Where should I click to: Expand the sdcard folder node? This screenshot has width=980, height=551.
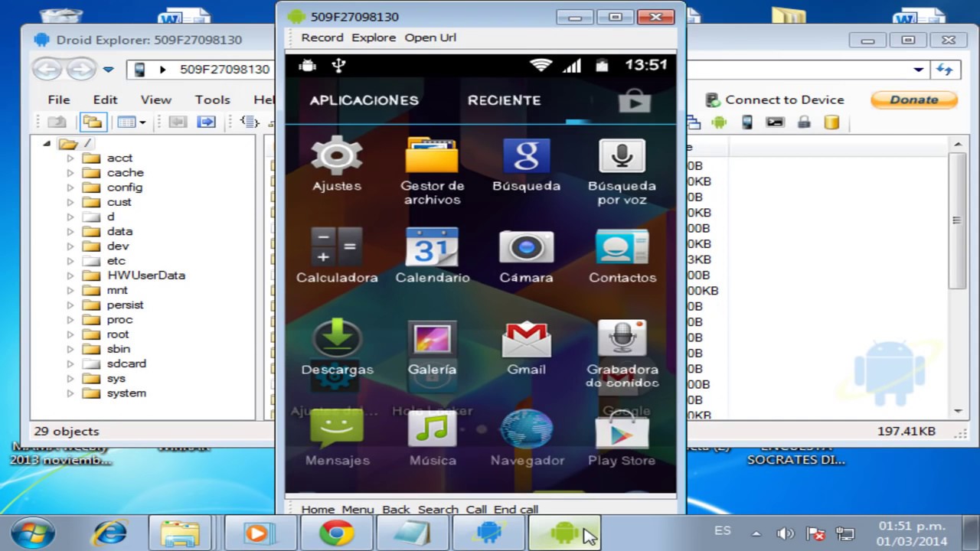tap(70, 364)
